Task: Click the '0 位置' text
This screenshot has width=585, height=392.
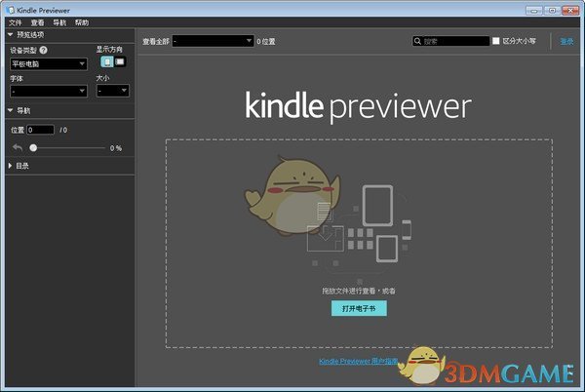Action: click(266, 42)
